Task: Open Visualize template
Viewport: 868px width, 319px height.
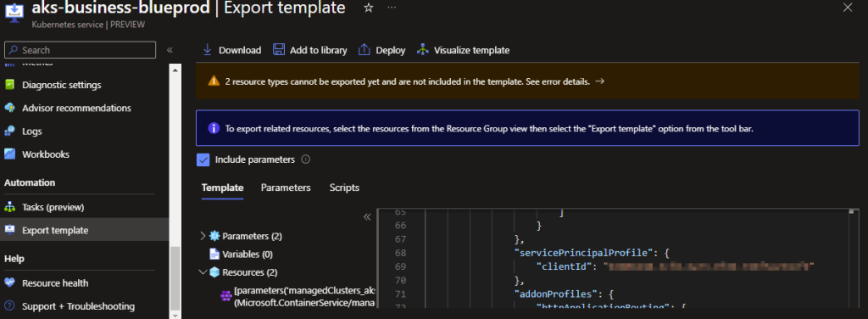Action: pyautogui.click(x=463, y=50)
